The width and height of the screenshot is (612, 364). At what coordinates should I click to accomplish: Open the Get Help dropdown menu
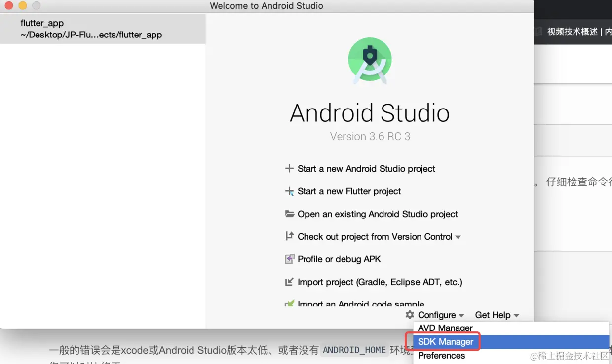[x=497, y=315]
